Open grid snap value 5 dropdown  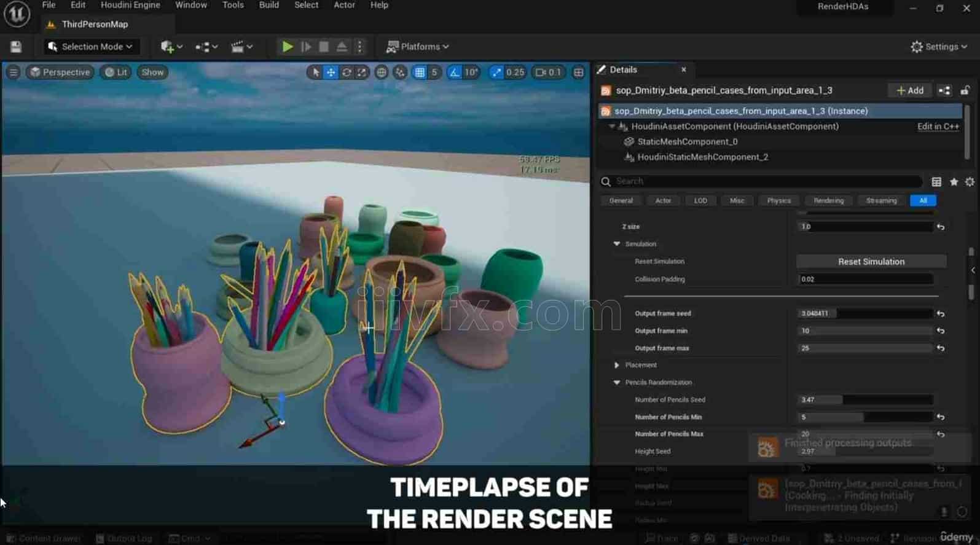(434, 73)
